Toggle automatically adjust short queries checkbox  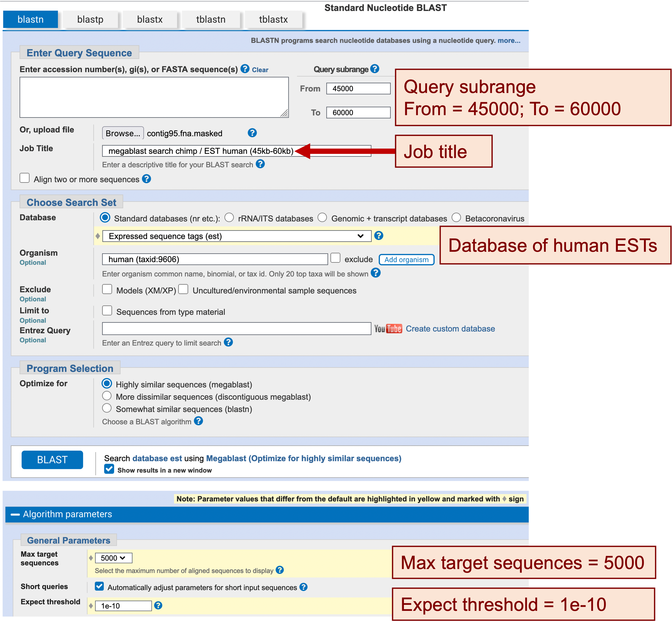99,586
